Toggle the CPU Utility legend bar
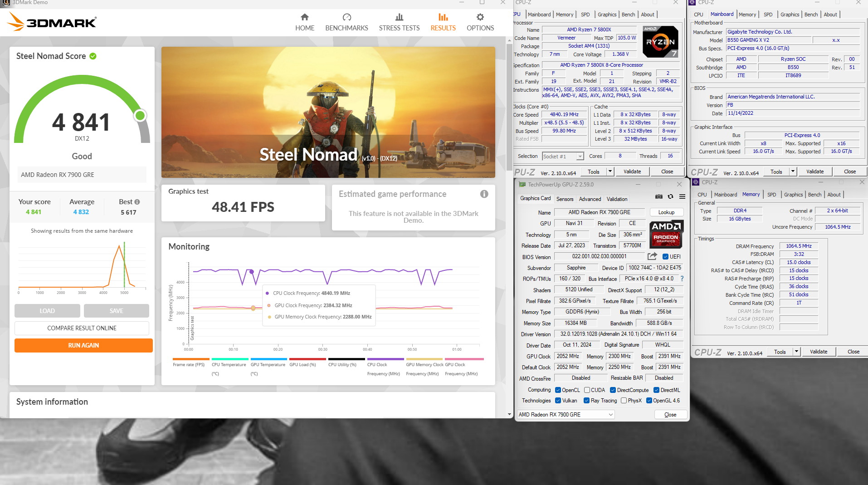868x485 pixels. click(346, 359)
